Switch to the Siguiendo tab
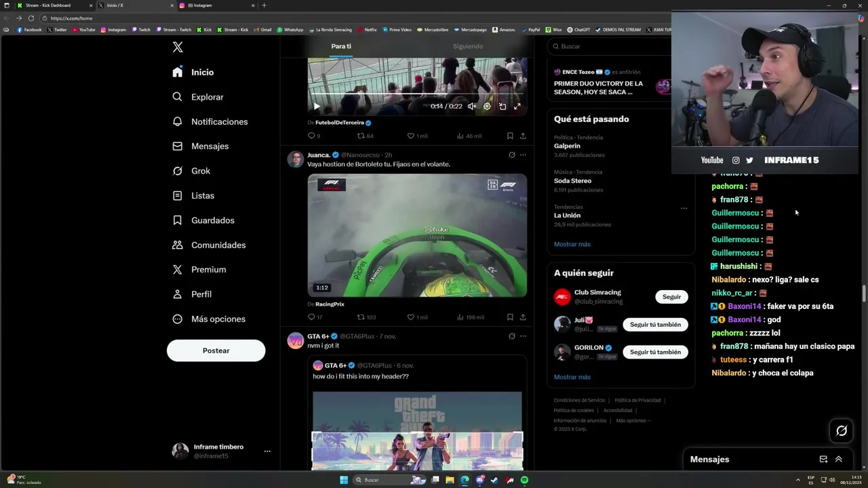 click(468, 46)
